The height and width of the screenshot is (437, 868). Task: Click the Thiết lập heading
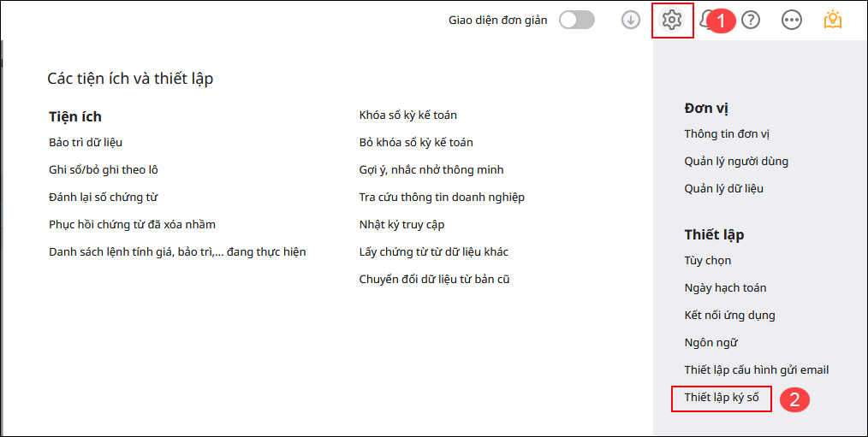pyautogui.click(x=714, y=235)
